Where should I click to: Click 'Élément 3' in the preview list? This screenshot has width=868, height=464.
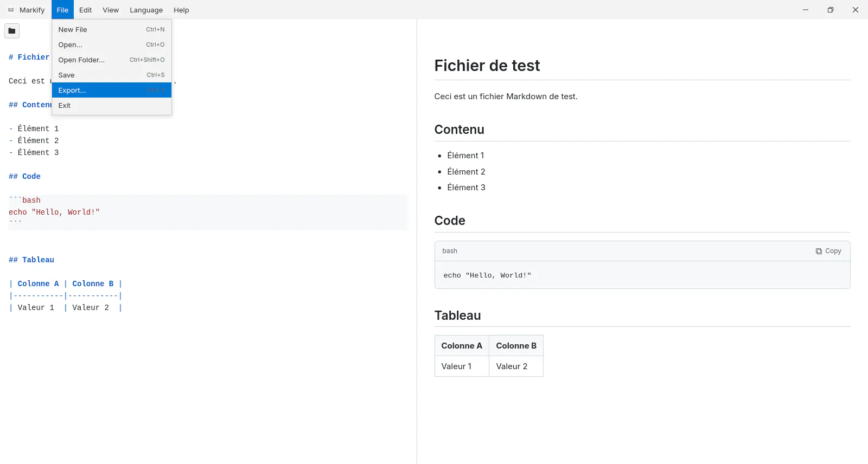467,188
